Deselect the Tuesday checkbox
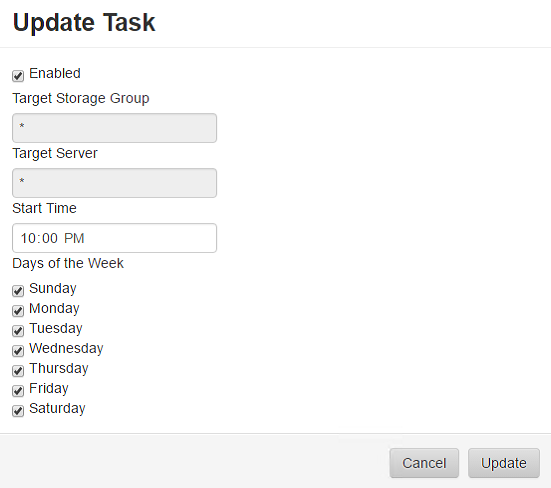The image size is (551, 488). click(18, 331)
